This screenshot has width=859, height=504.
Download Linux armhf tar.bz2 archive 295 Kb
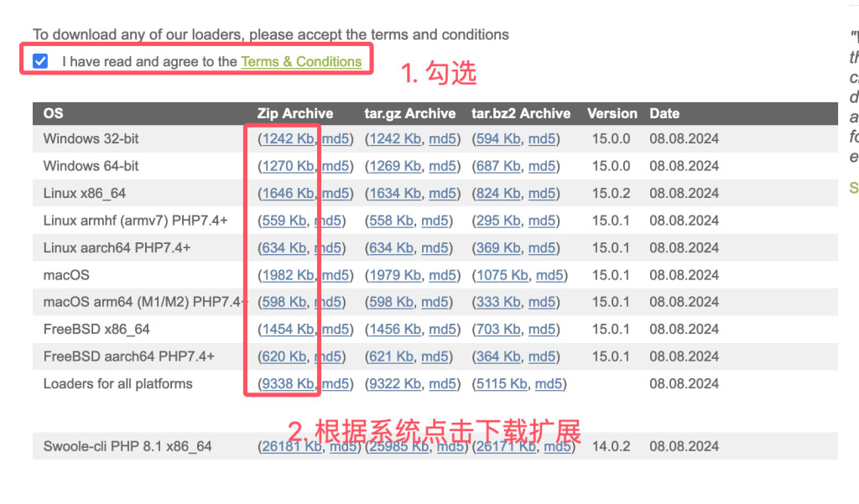point(498,221)
